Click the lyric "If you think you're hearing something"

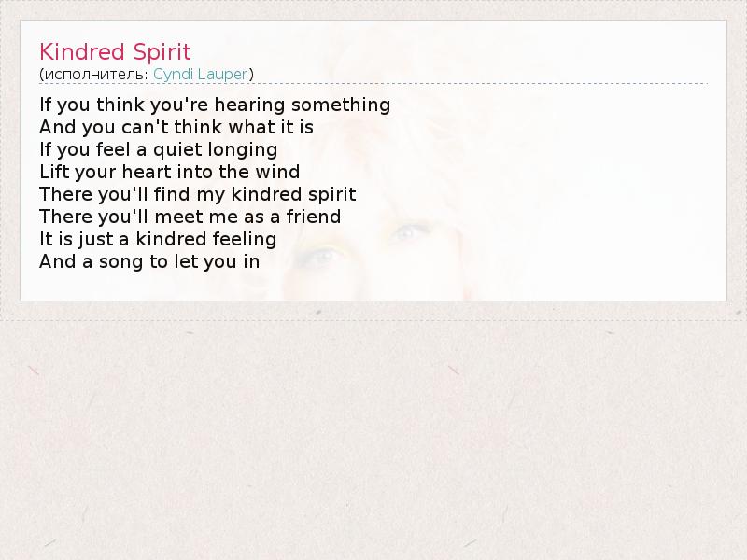pos(215,105)
